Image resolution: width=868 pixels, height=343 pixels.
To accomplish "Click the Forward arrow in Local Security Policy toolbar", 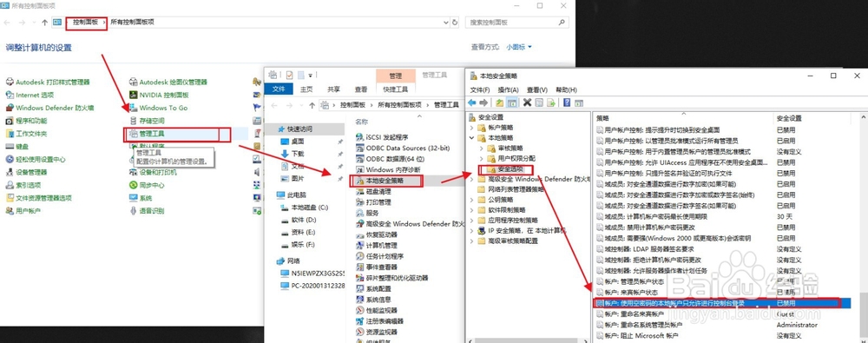I will 483,102.
